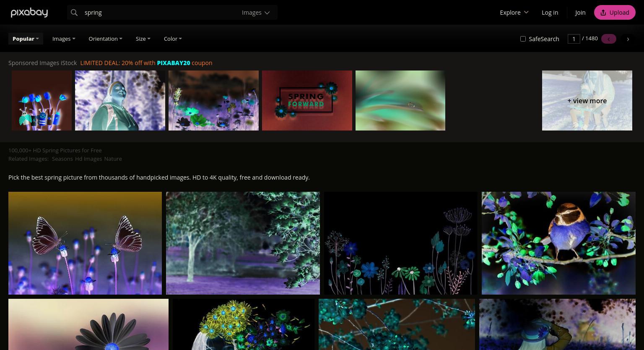Open sponsored woman with backpack thumbnail
The width and height of the screenshot is (644, 350).
point(120,100)
